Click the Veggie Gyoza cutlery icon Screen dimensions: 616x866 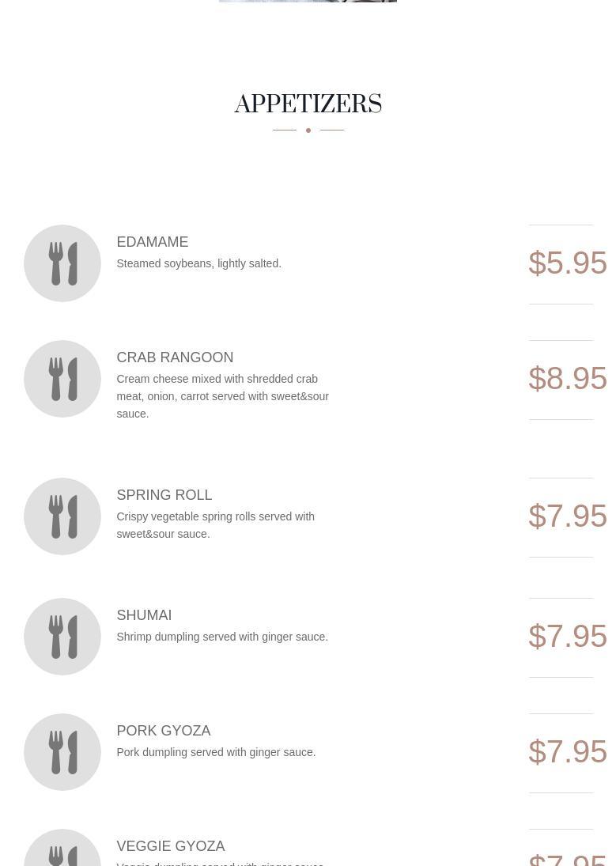point(62,848)
